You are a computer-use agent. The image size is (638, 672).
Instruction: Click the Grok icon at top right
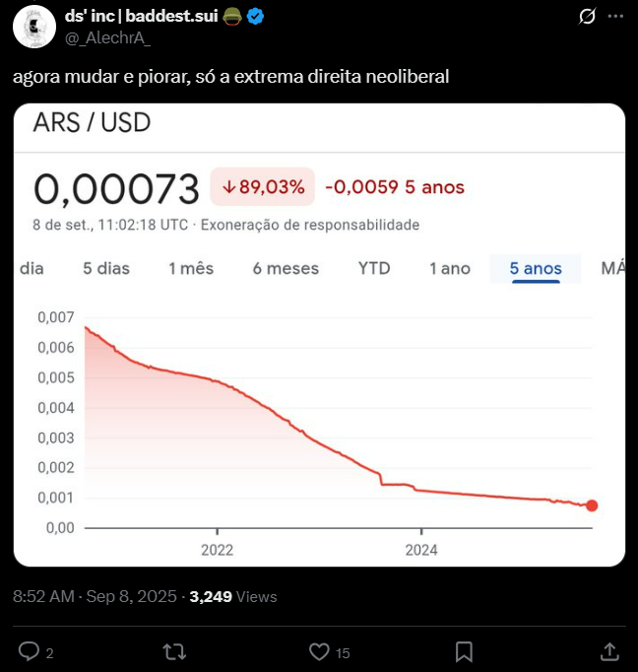coord(588,17)
